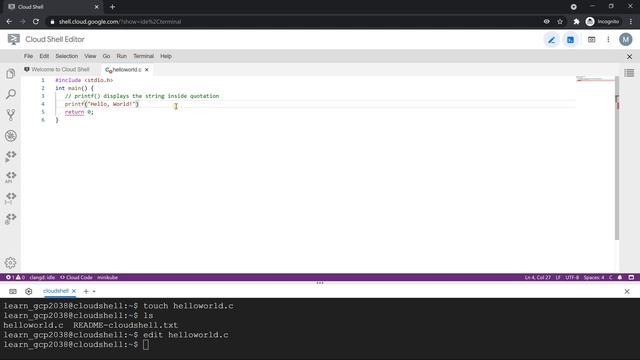Open the Go menu
Screen dimensions: 640x360
[106, 56]
